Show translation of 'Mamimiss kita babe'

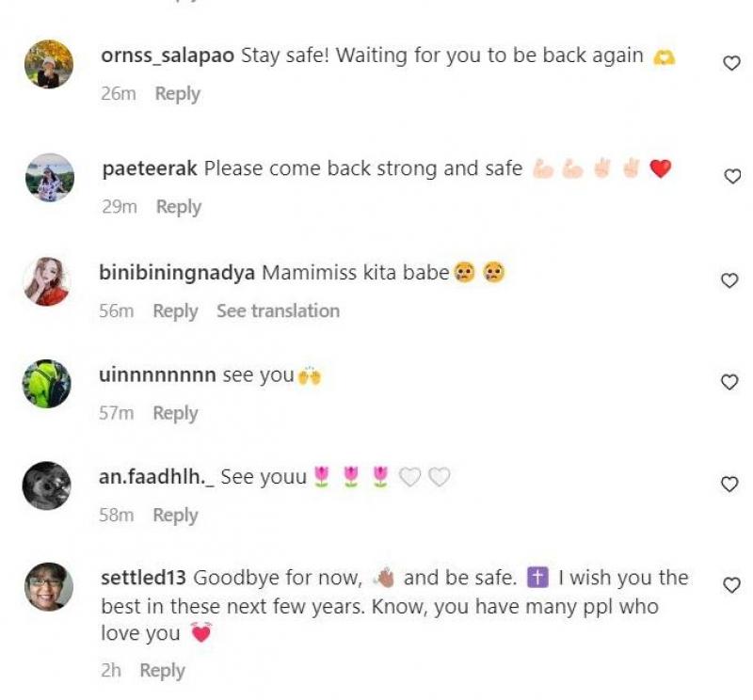(278, 310)
